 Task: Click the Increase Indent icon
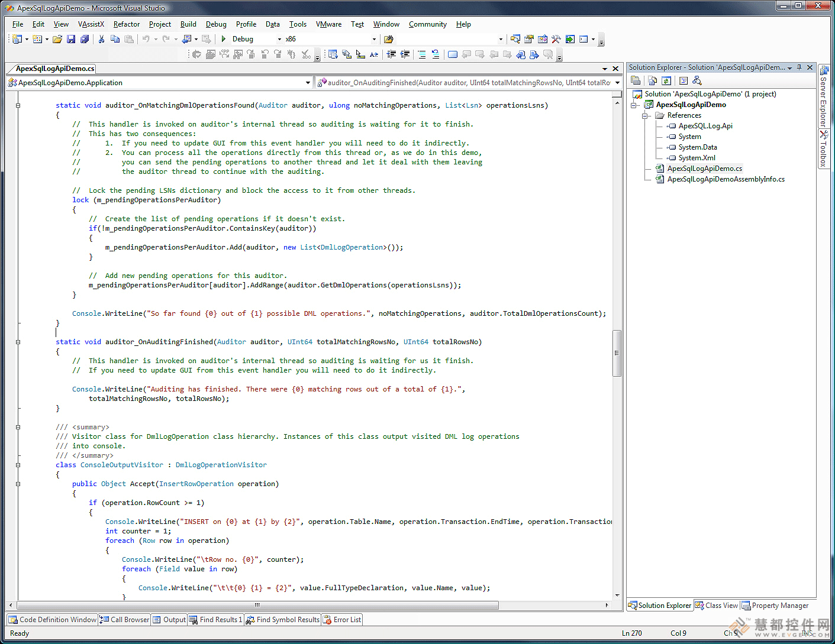tap(405, 54)
